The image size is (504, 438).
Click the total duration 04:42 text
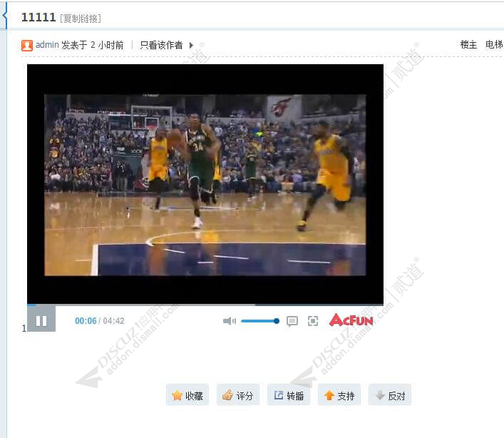click(x=113, y=320)
